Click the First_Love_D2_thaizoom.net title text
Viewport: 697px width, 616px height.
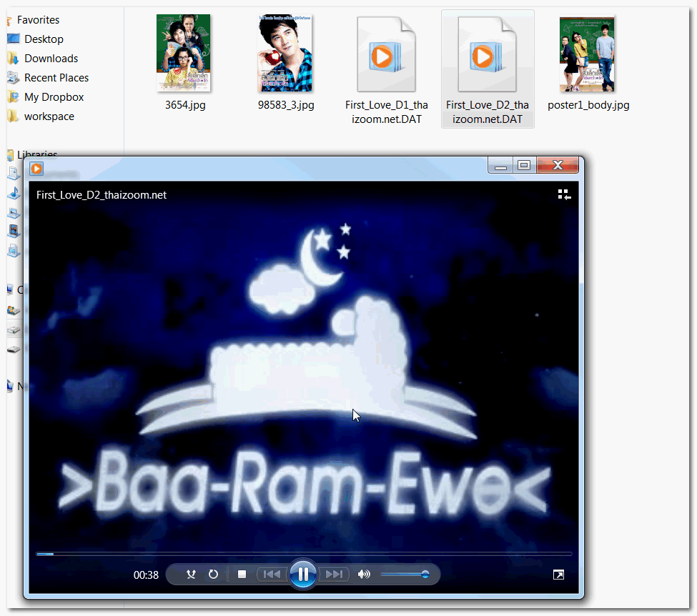(102, 194)
